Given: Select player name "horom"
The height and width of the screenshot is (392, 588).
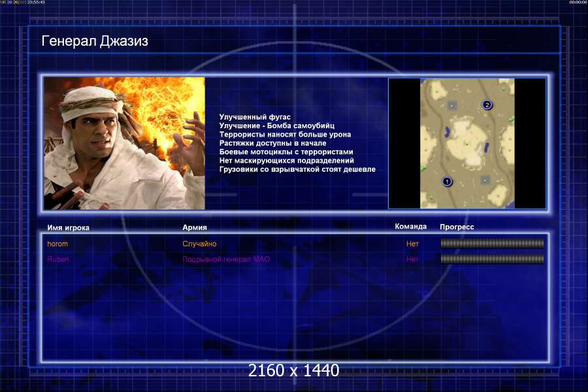Looking at the screenshot, I should click(x=57, y=244).
